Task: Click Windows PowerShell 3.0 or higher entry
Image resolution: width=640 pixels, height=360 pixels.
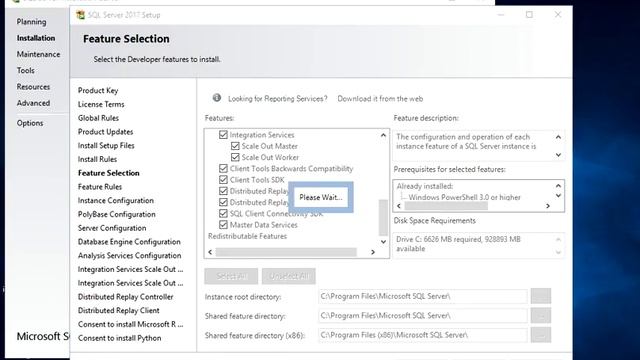Action: coord(464,197)
